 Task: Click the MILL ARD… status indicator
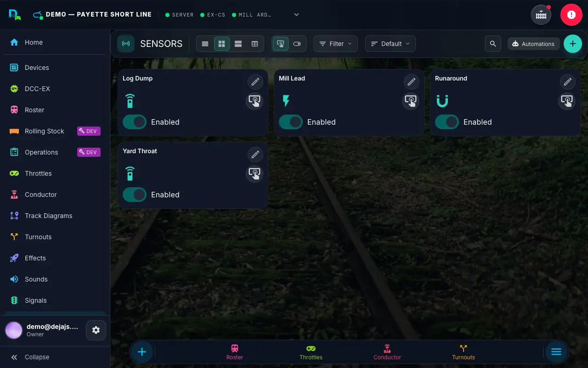tap(252, 15)
